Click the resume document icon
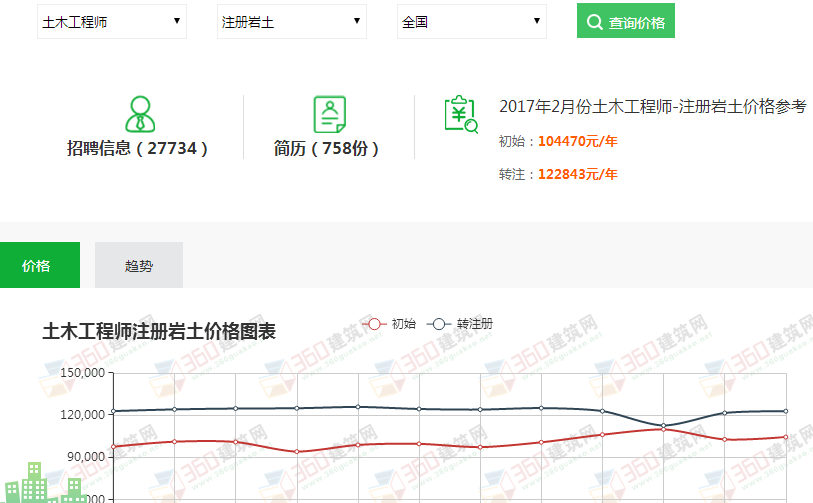 pyautogui.click(x=329, y=115)
